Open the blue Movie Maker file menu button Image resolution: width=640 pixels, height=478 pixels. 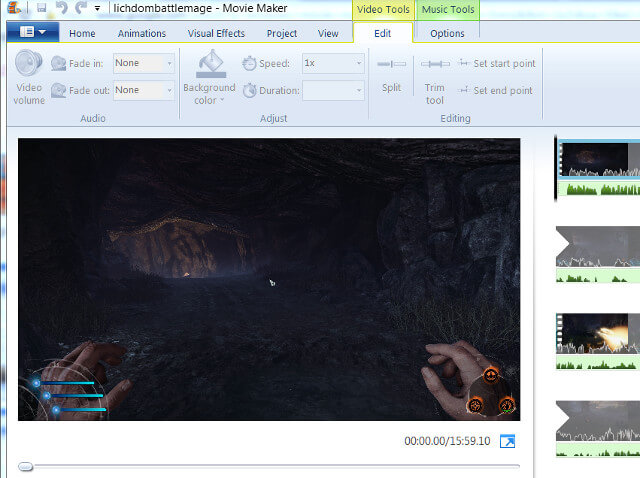[x=33, y=32]
